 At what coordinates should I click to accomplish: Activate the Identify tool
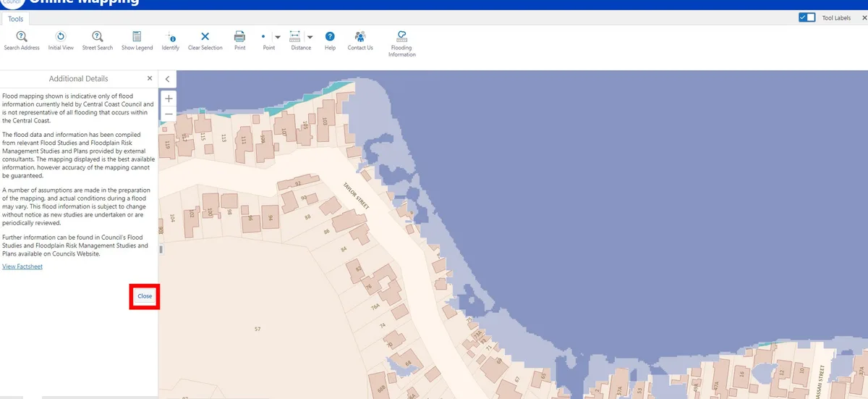171,41
